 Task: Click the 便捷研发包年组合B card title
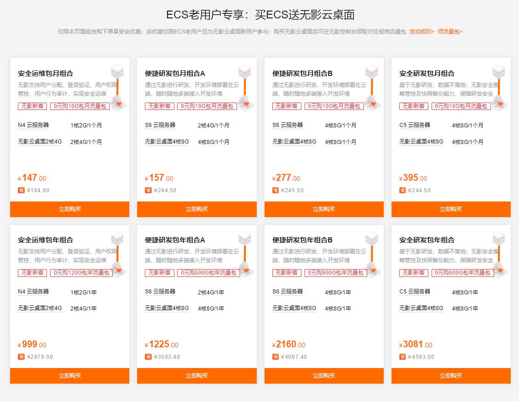(302, 240)
